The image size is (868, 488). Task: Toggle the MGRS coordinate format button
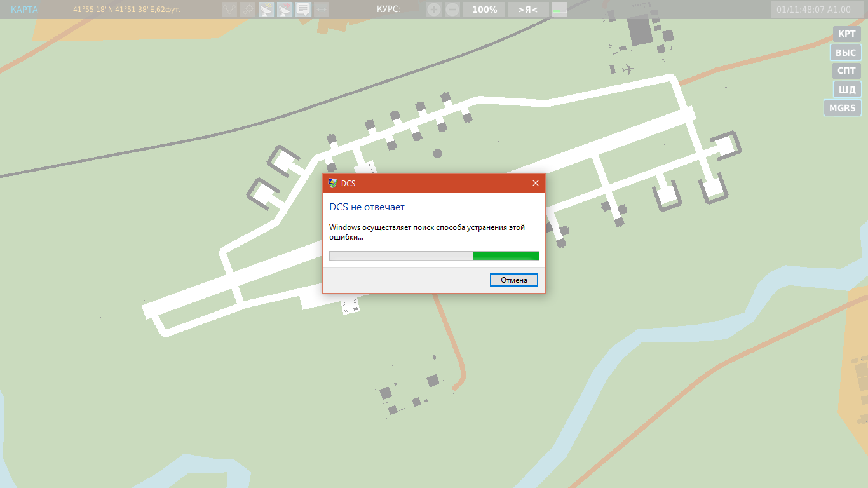click(843, 108)
